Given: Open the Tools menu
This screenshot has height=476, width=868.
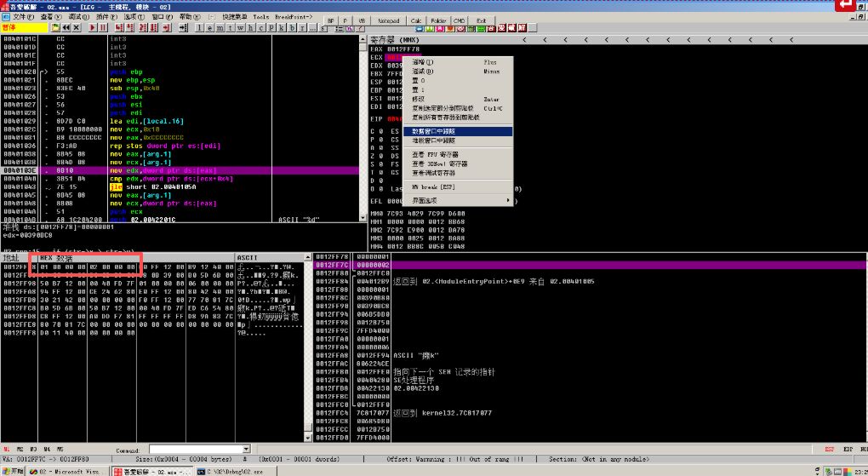Looking at the screenshot, I should (260, 17).
